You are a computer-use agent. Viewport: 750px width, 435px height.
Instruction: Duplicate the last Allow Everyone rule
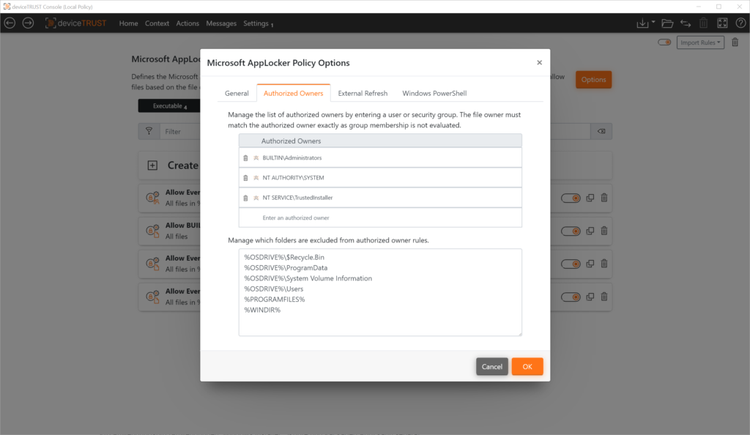point(590,297)
